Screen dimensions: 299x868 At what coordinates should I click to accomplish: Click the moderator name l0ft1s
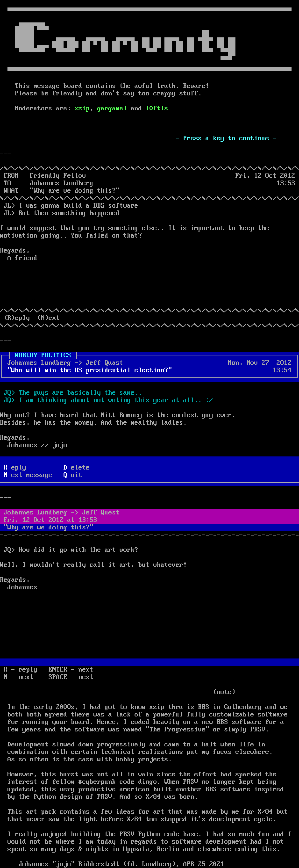[x=157, y=108]
